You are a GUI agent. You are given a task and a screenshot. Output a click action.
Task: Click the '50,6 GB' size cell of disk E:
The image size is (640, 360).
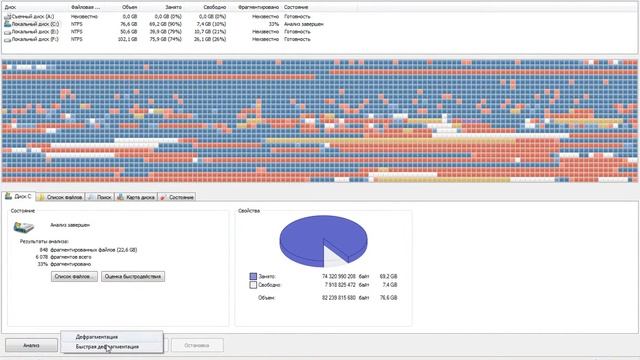click(129, 32)
